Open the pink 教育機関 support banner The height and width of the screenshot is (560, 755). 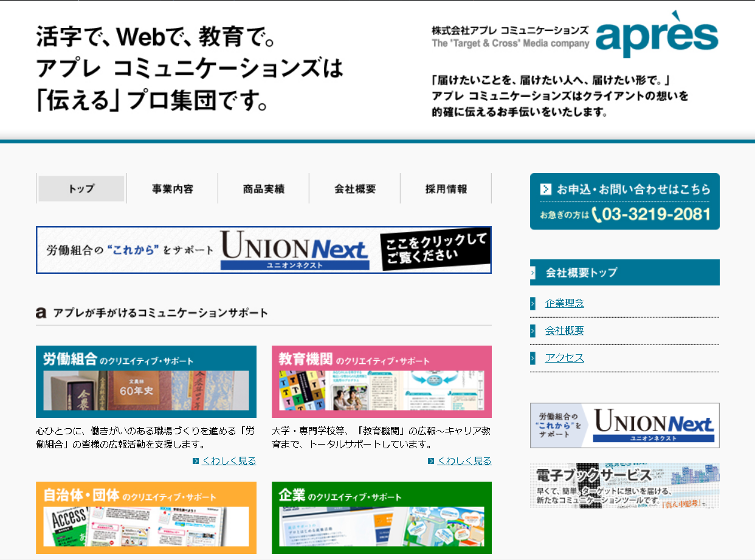381,381
